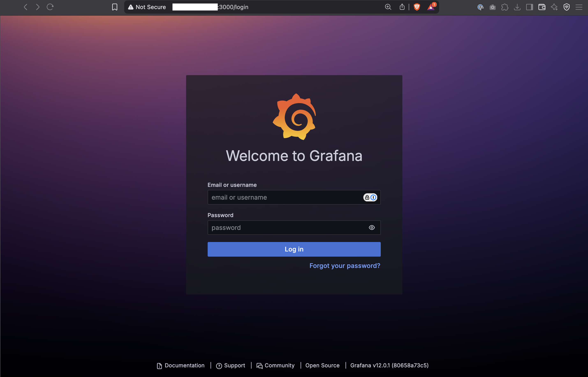The image size is (588, 377).
Task: Click the browser forward arrow
Action: tap(37, 7)
